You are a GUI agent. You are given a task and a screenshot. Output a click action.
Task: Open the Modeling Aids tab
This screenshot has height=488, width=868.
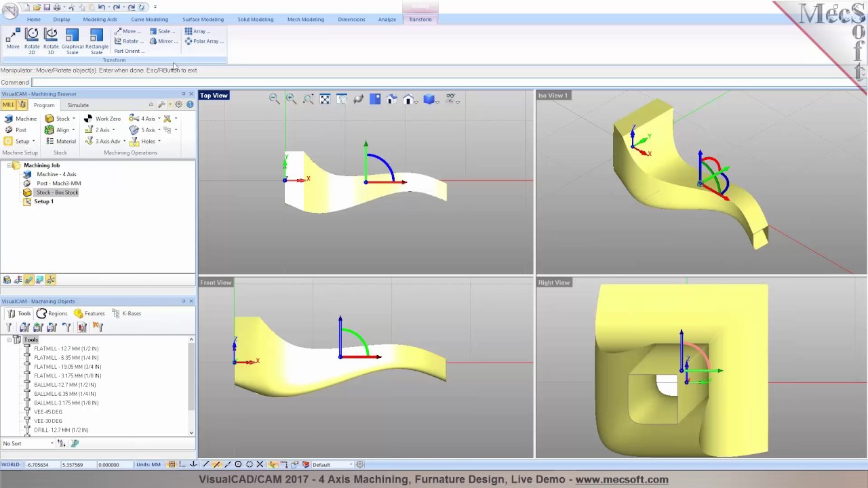coord(100,20)
